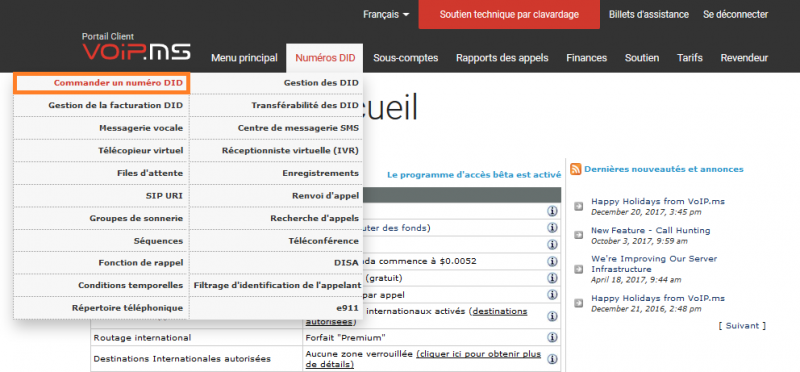Screen dimensions: 800x372
Task: Open Happy Holidays news from December 21, 2016
Action: click(x=658, y=298)
